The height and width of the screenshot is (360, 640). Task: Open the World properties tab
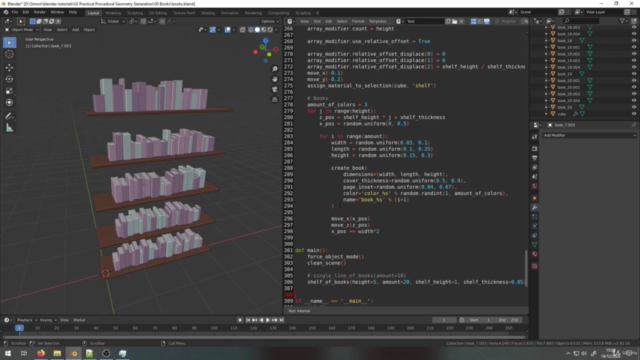coord(535,186)
